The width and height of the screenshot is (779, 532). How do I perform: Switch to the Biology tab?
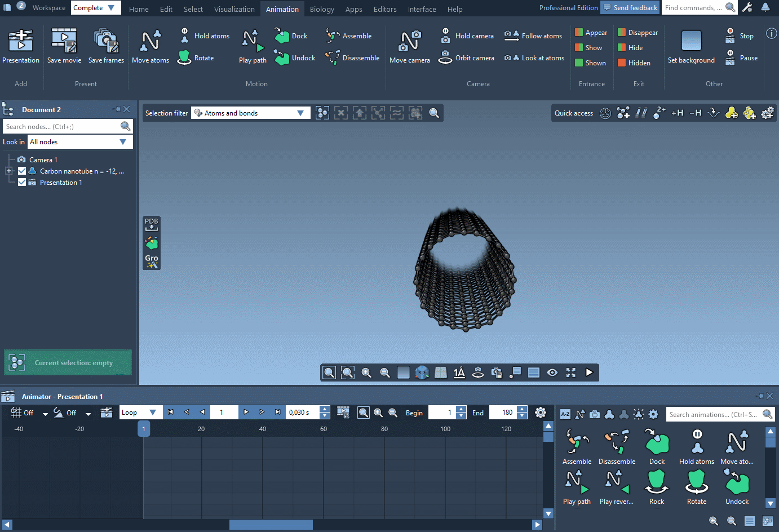[x=322, y=9]
